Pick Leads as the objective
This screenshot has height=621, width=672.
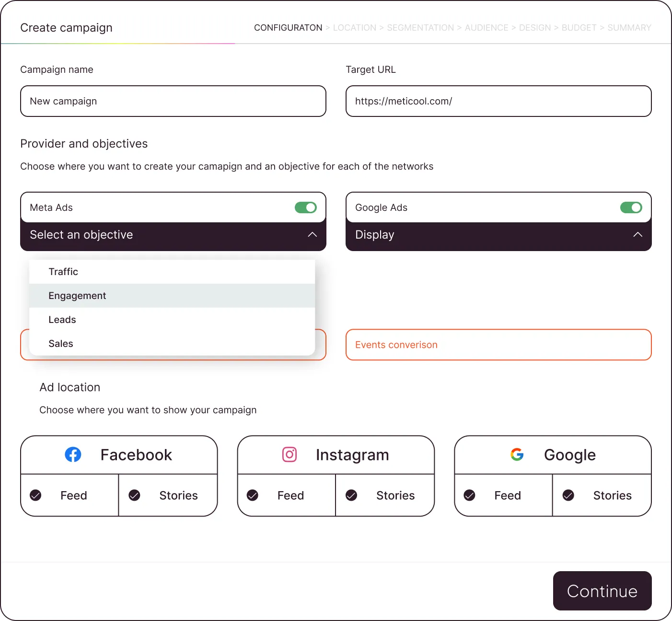62,320
